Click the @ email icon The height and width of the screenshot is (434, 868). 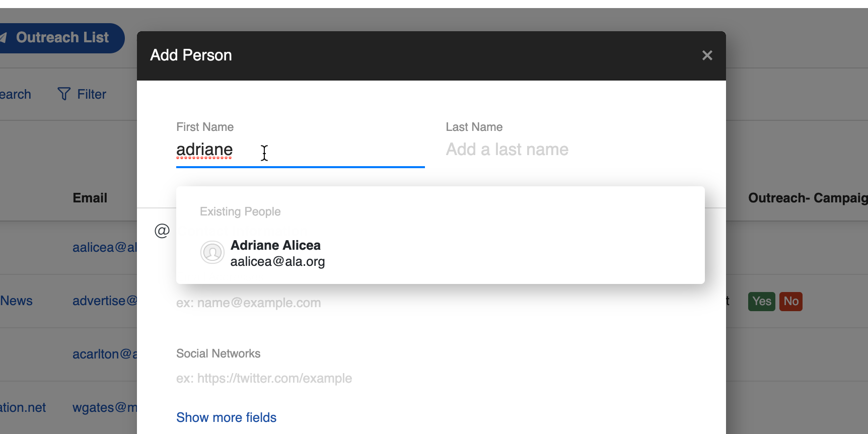(x=162, y=231)
